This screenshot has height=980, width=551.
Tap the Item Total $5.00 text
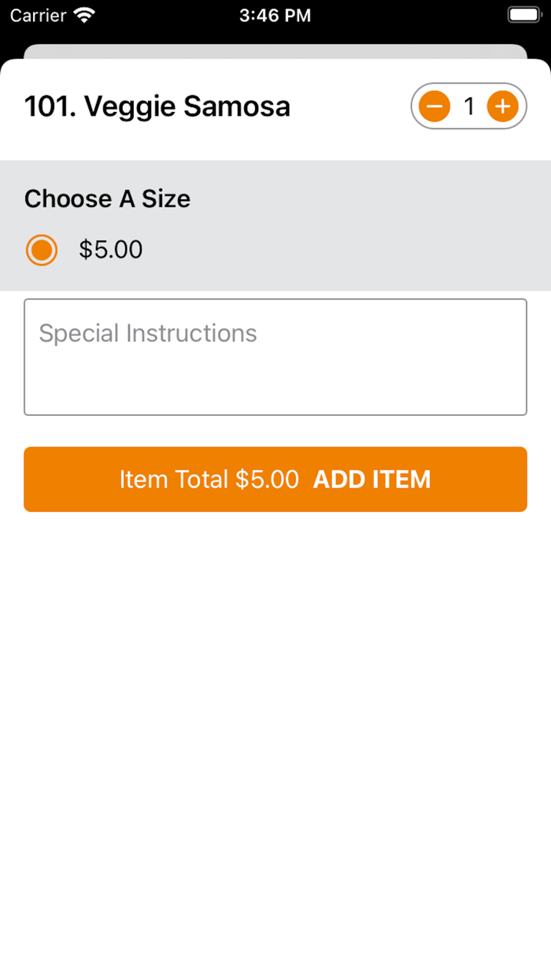tap(209, 480)
